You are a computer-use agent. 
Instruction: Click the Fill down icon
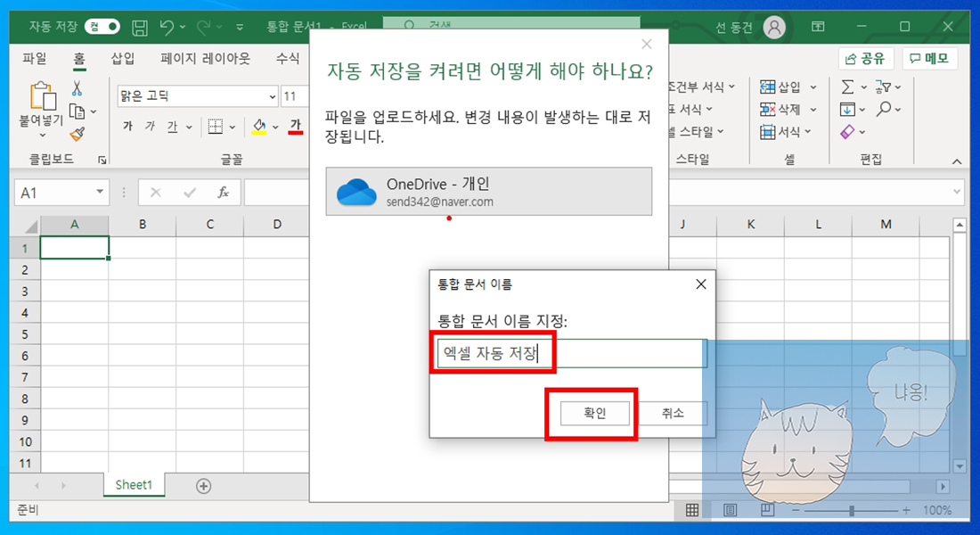click(x=847, y=110)
